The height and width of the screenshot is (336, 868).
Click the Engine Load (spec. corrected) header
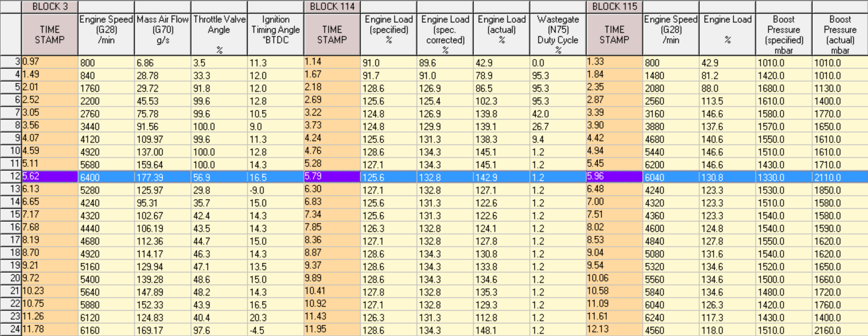pyautogui.click(x=445, y=35)
